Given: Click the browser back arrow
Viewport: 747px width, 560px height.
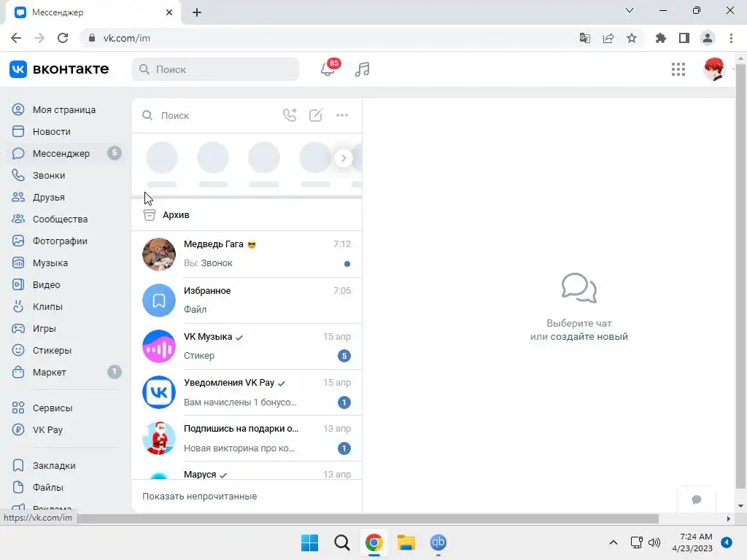Looking at the screenshot, I should (16, 38).
